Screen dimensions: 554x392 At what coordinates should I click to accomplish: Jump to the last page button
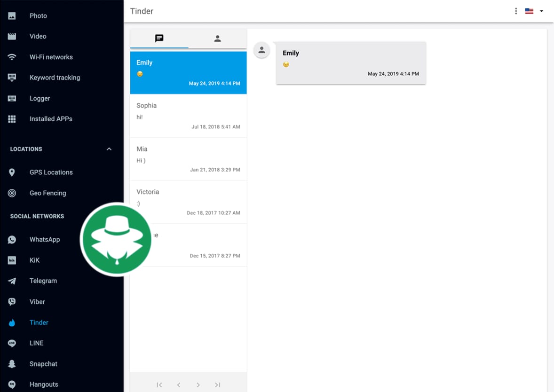(217, 385)
